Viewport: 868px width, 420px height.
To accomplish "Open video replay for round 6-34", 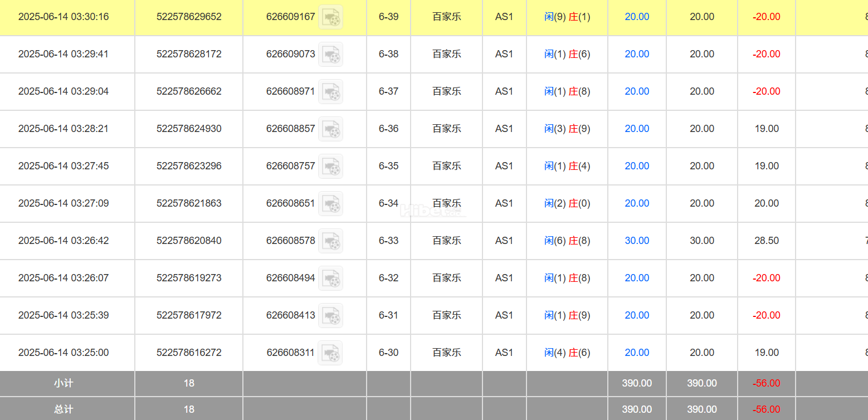I will [x=330, y=204].
